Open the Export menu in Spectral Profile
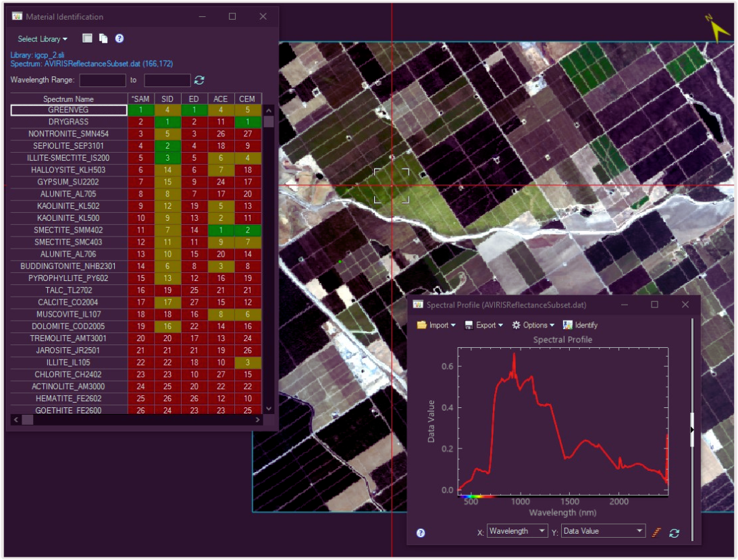The image size is (738, 560). (484, 325)
